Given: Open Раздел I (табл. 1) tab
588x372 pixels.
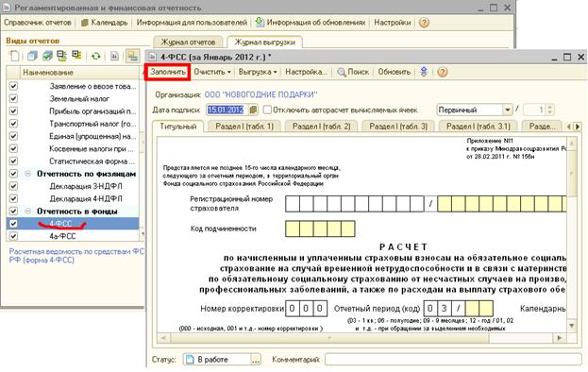Looking at the screenshot, I should coord(244,127).
